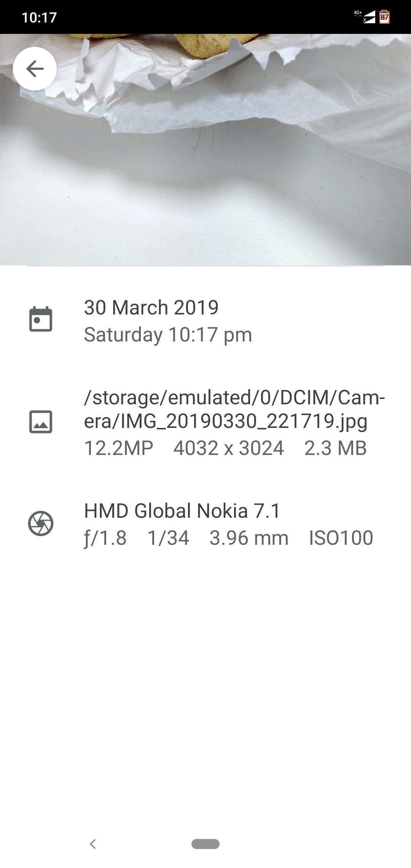Tap the ISO100 value

(341, 538)
